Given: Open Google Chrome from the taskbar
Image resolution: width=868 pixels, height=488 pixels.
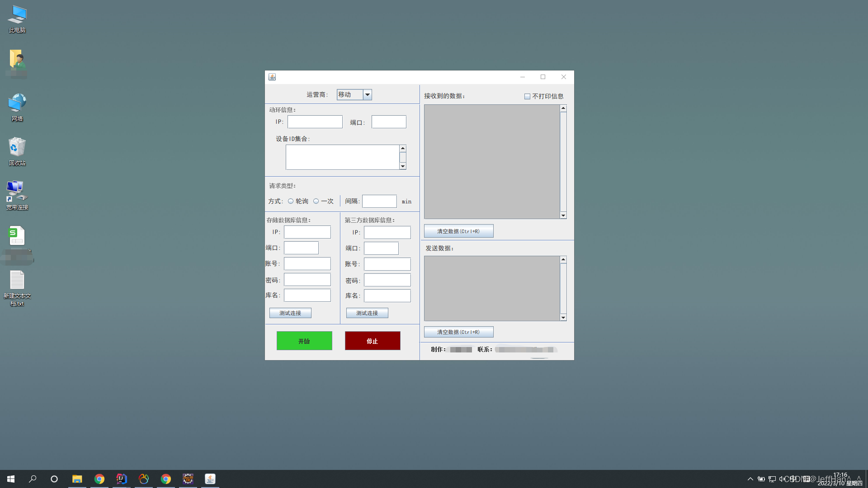Looking at the screenshot, I should [x=99, y=479].
